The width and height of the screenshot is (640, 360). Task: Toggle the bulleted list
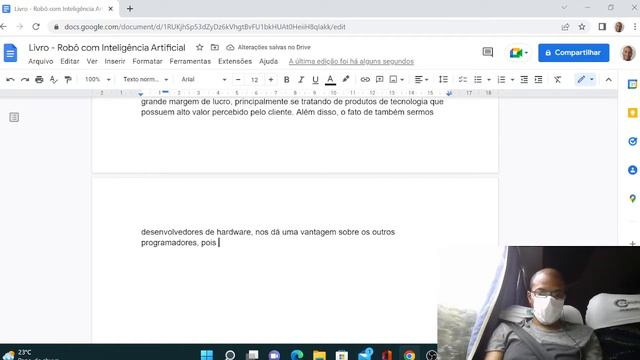pos(478,80)
